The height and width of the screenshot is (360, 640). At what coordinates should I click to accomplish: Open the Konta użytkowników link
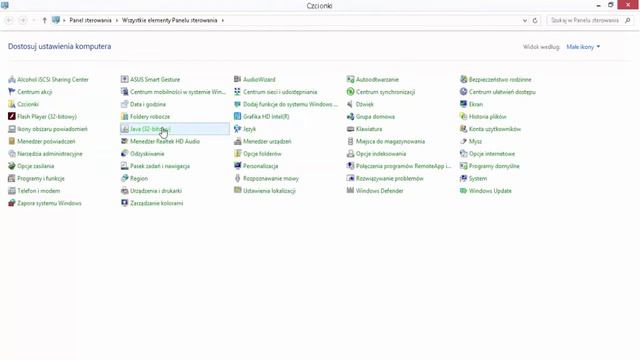tap(495, 129)
